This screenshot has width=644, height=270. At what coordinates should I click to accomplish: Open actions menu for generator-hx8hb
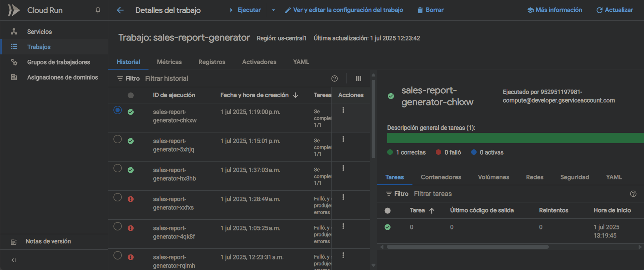tap(343, 168)
